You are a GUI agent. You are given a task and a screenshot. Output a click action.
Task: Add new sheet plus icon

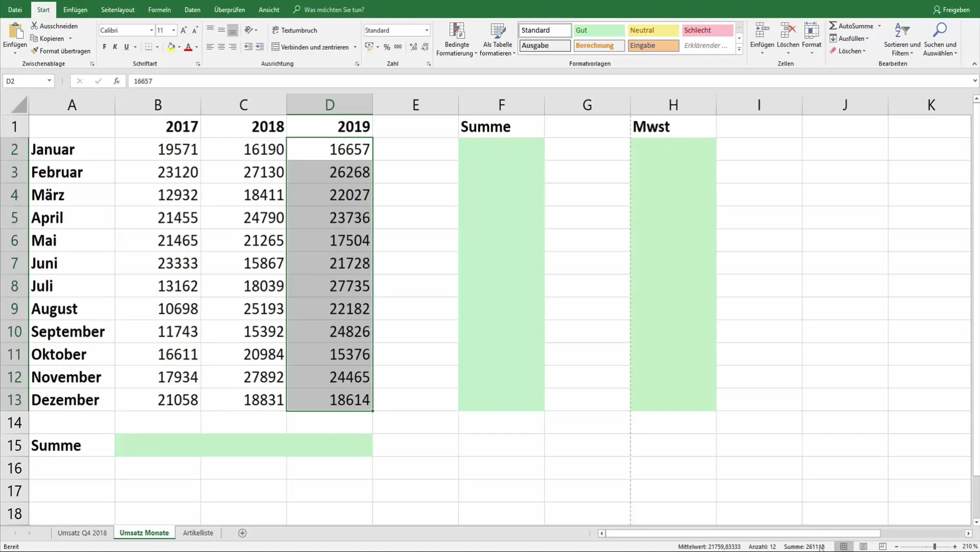pyautogui.click(x=242, y=533)
